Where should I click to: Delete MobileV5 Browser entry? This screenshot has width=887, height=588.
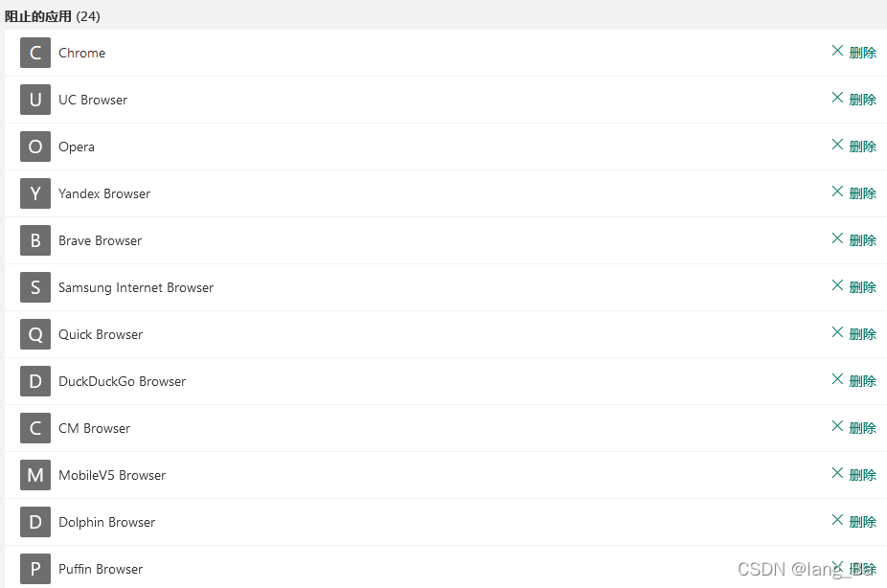[853, 474]
